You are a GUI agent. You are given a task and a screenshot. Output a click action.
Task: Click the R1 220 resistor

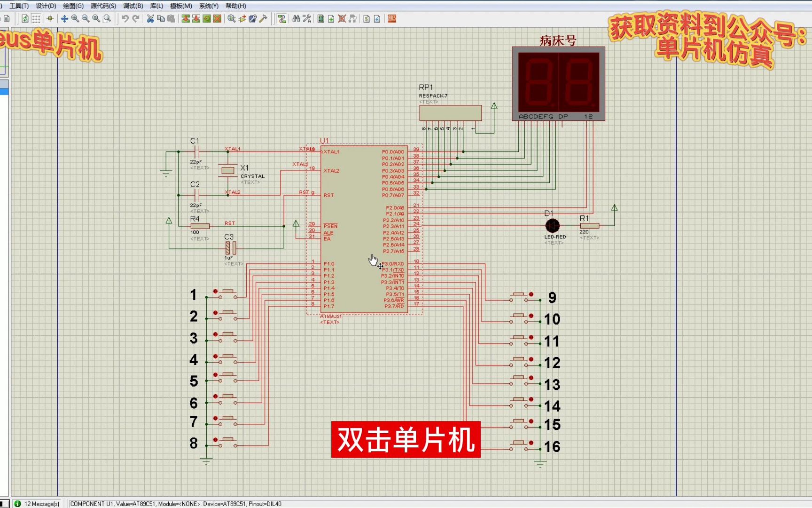[589, 226]
